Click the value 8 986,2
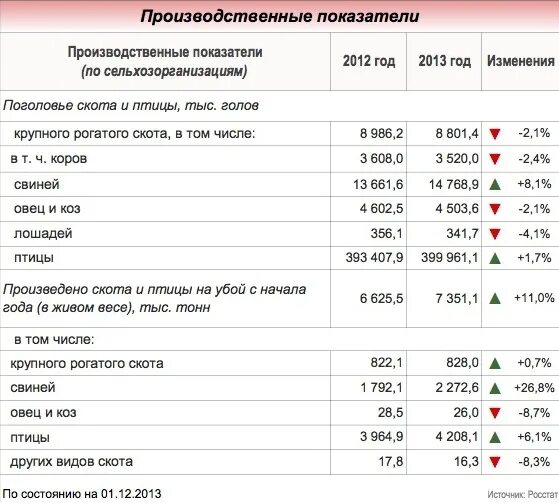 [x=381, y=134]
